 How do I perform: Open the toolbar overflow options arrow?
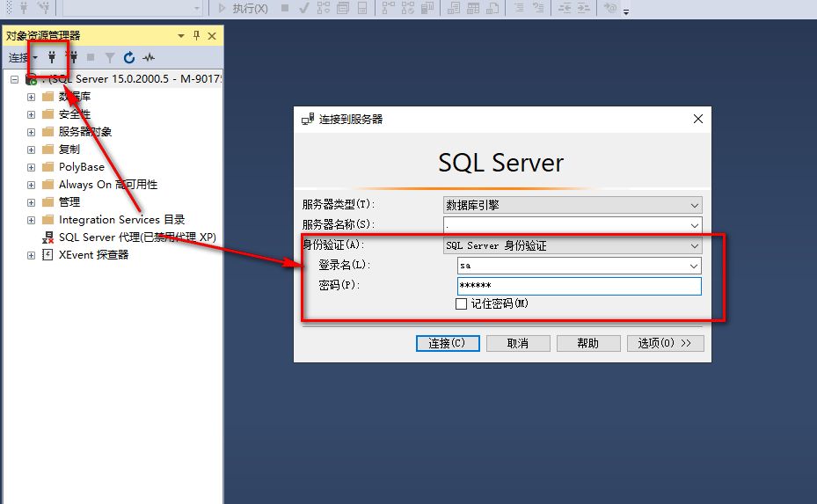[626, 11]
